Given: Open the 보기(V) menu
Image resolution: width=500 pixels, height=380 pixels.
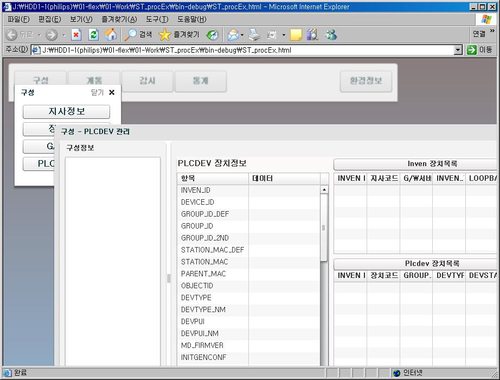Looking at the screenshot, I should [x=81, y=19].
